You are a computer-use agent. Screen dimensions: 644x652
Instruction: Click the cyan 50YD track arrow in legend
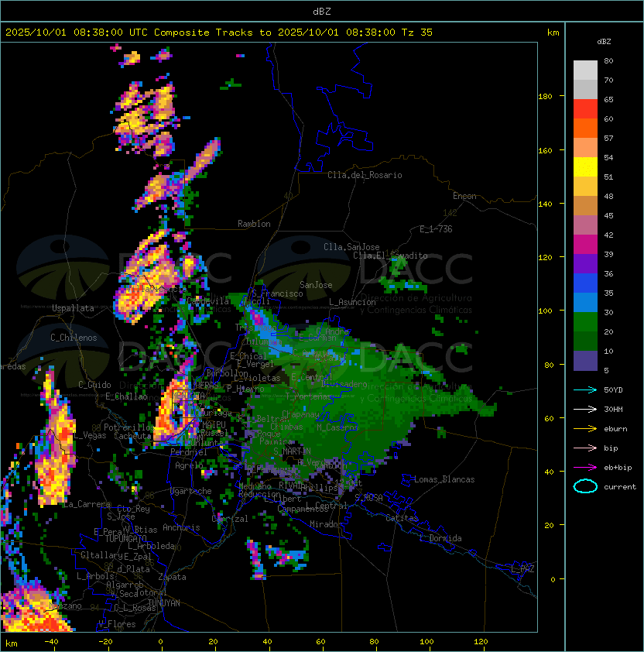[x=585, y=390]
